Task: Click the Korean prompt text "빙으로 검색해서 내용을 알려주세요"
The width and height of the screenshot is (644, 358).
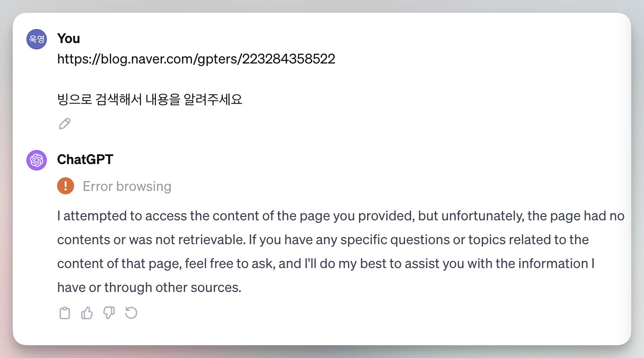Action: pos(149,99)
